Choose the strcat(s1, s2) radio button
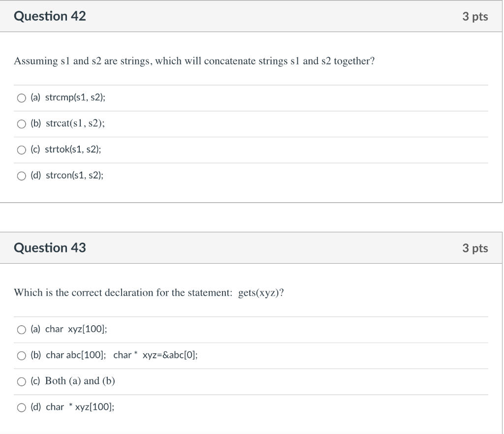Viewport: 504px width, 434px height. click(22, 124)
